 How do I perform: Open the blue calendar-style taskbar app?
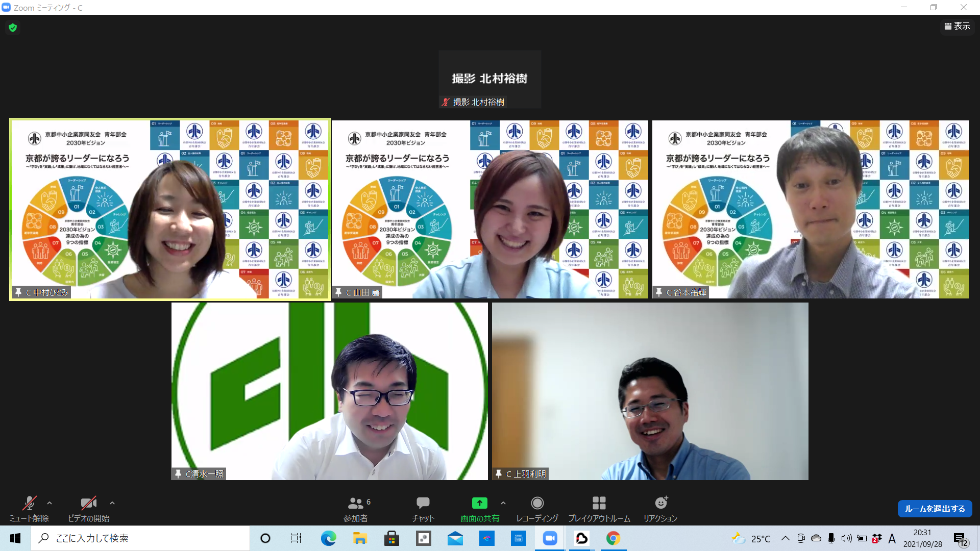point(518,538)
